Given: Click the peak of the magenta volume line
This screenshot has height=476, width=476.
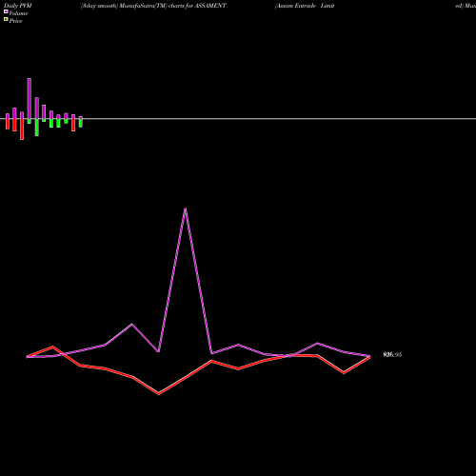Looking at the screenshot, I should point(186,208).
